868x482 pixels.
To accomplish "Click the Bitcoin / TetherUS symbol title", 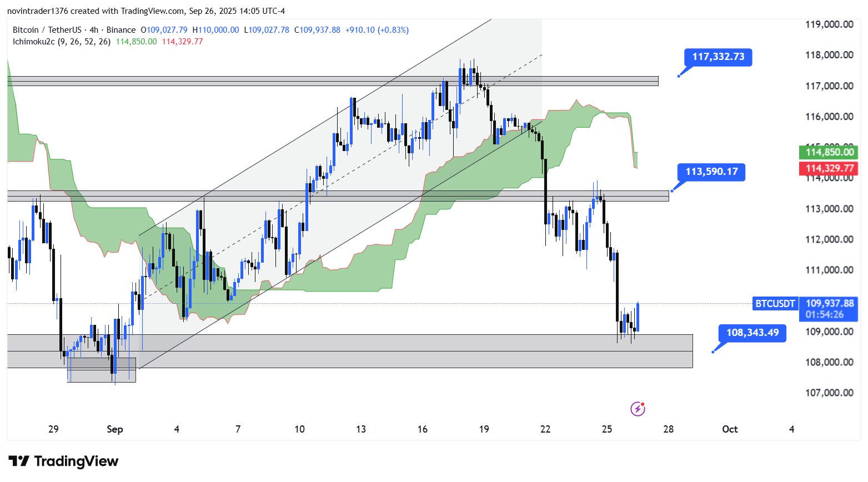I will click(x=47, y=30).
